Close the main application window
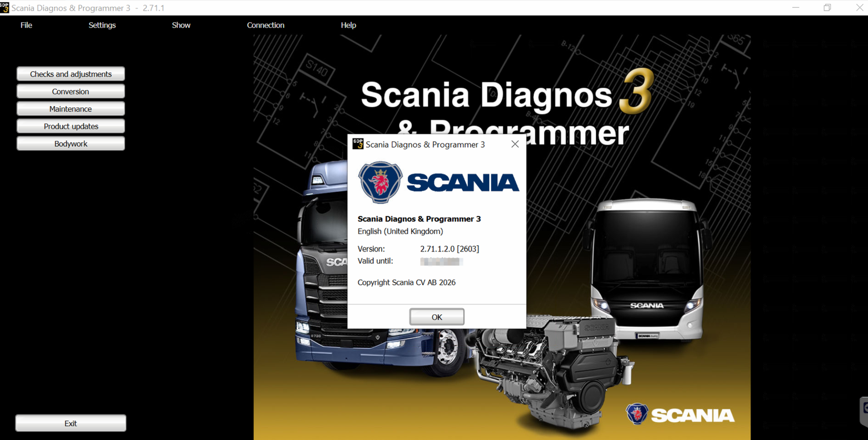 [859, 8]
